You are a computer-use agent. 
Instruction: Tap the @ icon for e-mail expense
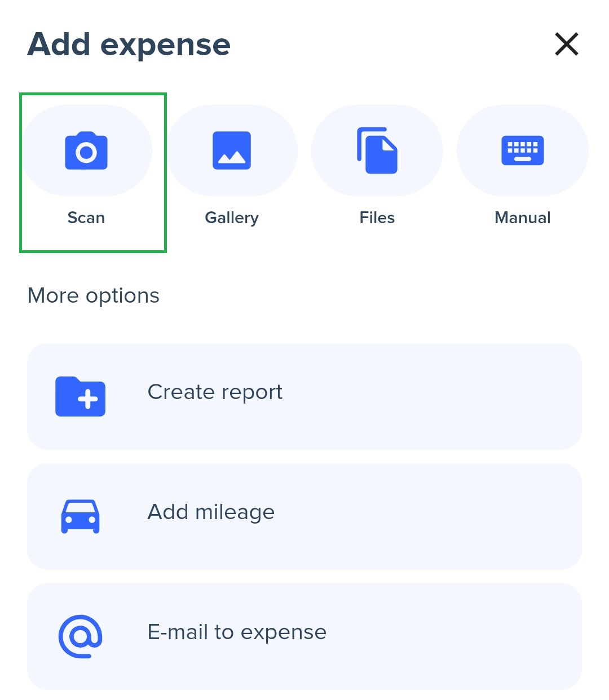pyautogui.click(x=80, y=636)
